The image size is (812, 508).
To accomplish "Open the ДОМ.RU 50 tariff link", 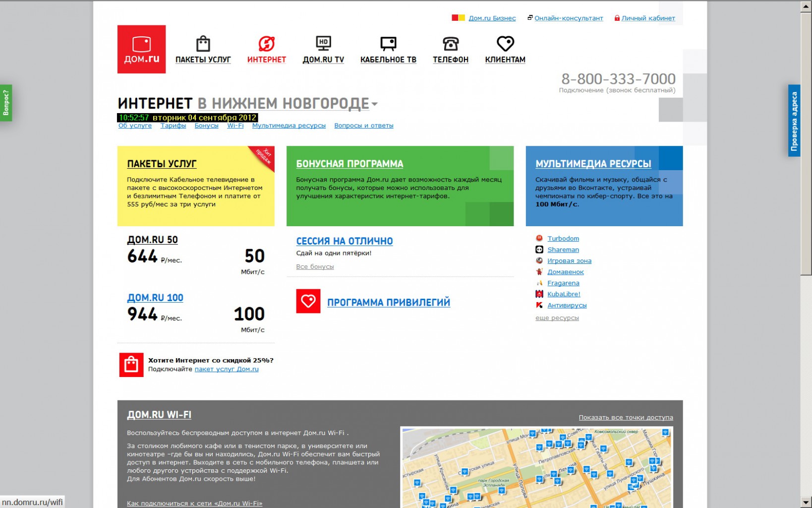I will [x=152, y=240].
